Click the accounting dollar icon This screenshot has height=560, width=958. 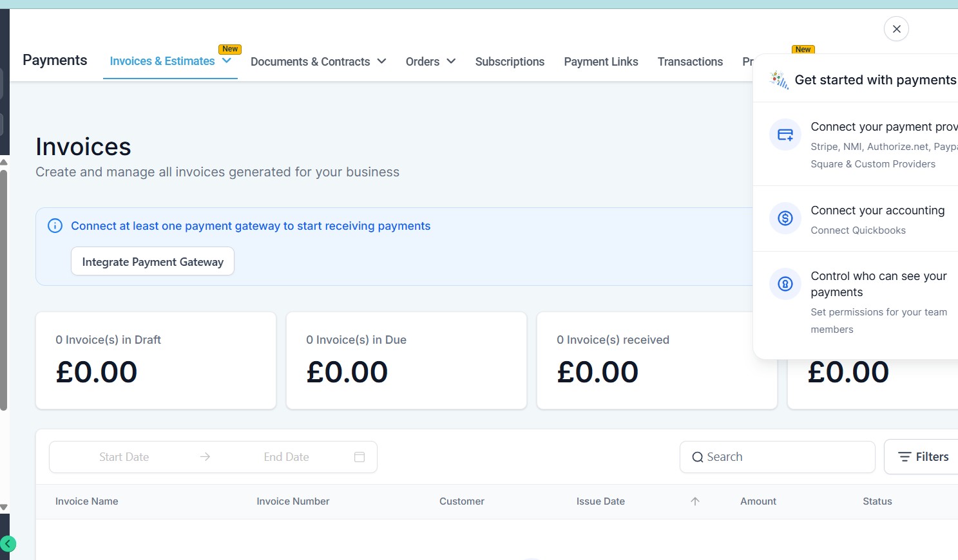(x=785, y=218)
